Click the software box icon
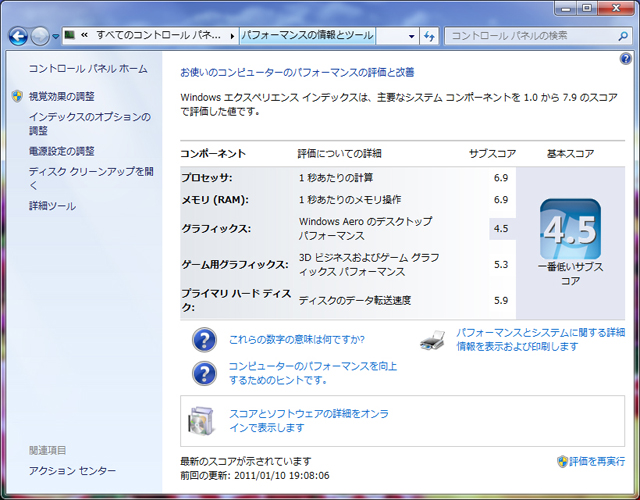This screenshot has height=500, width=640. click(201, 421)
